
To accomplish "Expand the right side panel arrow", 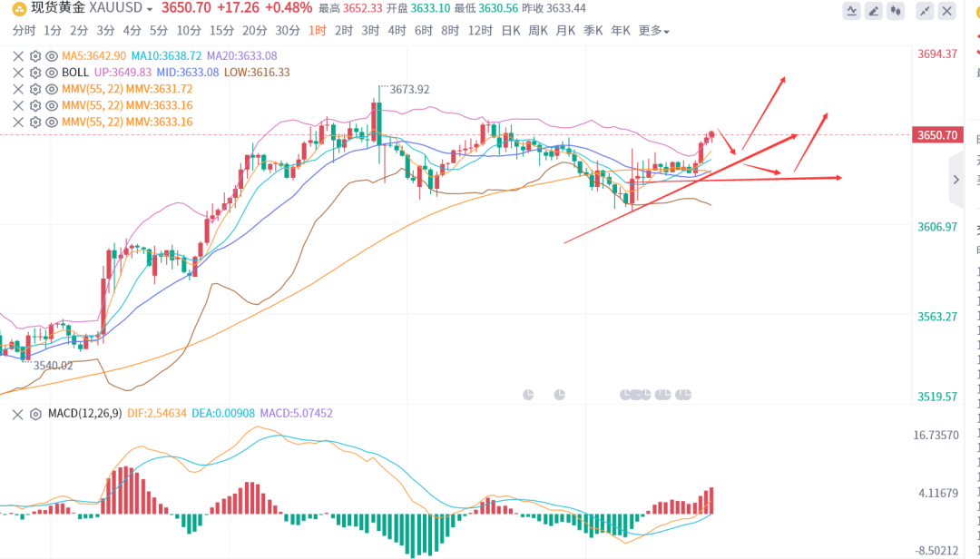I will tap(955, 180).
